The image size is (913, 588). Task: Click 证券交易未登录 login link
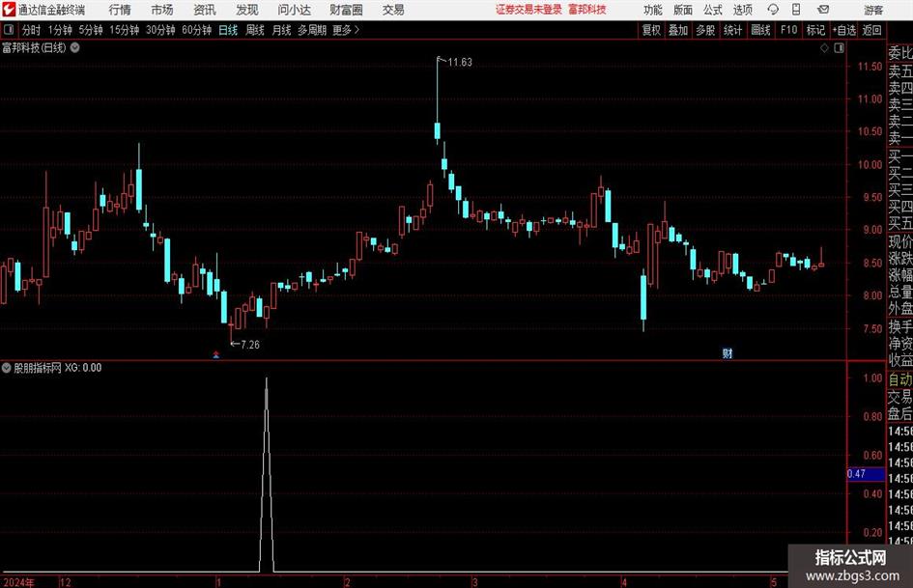[x=528, y=10]
